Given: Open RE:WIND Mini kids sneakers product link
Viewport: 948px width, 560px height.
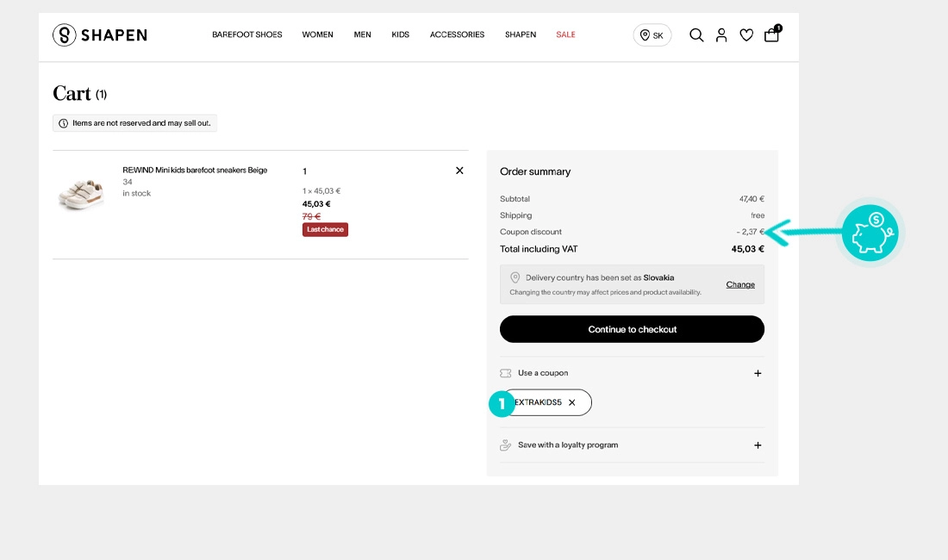Looking at the screenshot, I should pyautogui.click(x=195, y=171).
